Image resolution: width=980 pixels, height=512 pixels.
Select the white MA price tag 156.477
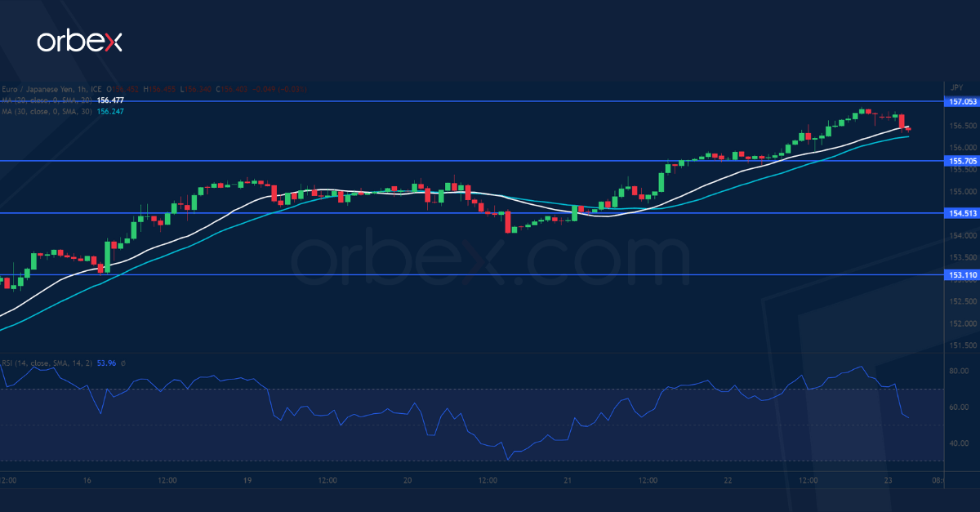110,100
